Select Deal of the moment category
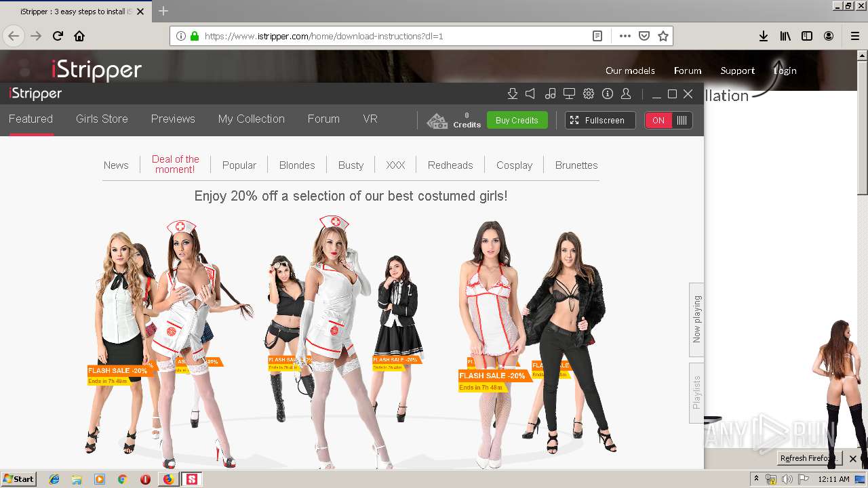The height and width of the screenshot is (488, 868). click(175, 164)
